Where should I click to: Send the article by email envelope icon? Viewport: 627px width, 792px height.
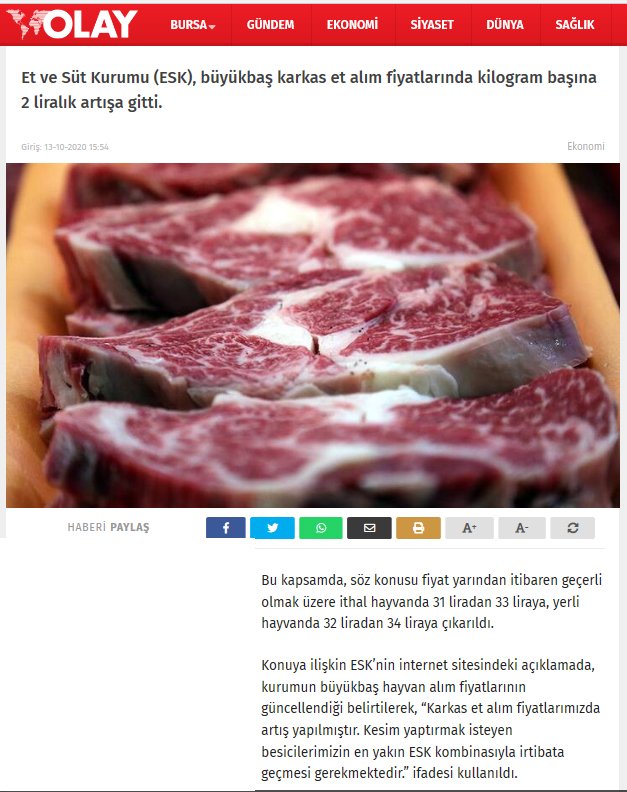(369, 528)
